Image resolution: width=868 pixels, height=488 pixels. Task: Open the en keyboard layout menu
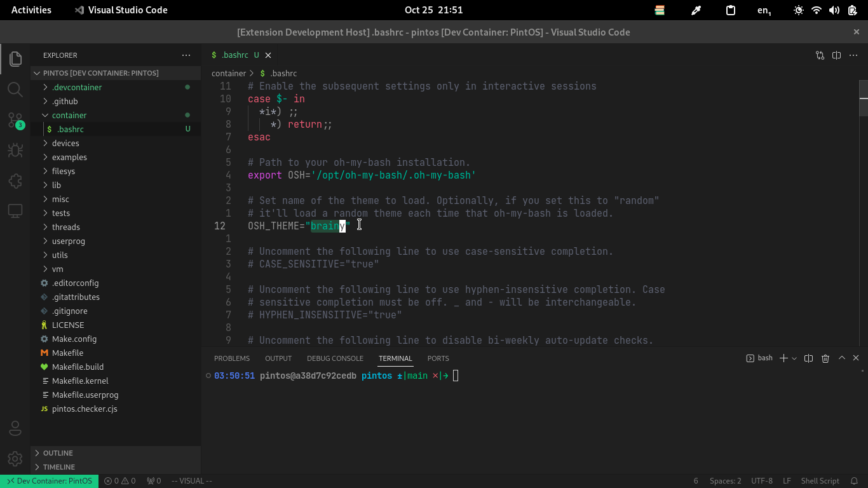(x=764, y=10)
